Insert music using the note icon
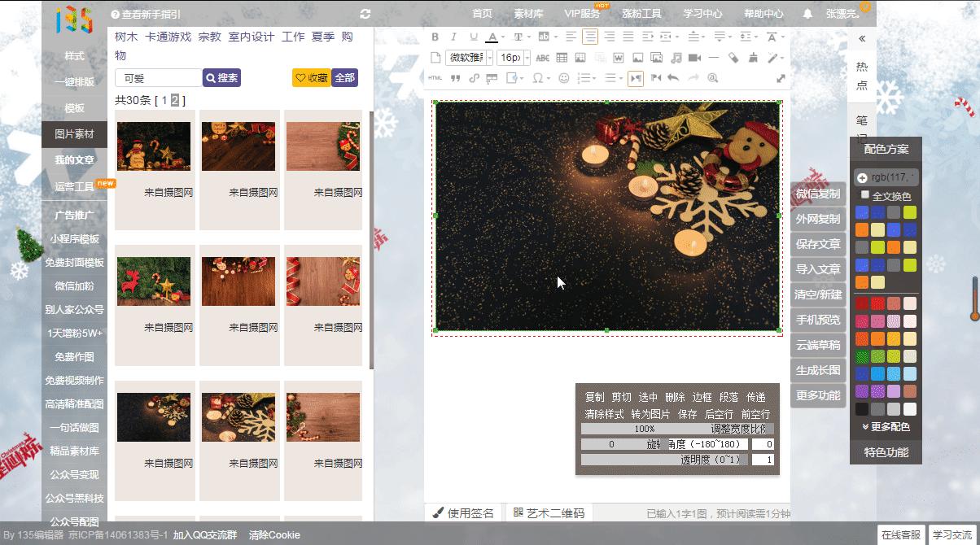This screenshot has height=545, width=980. point(675,57)
